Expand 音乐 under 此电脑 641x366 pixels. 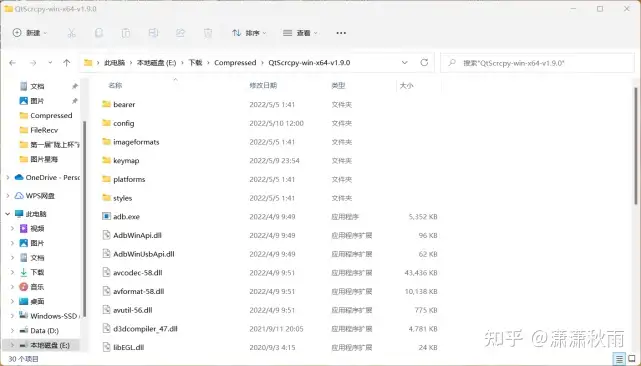point(12,287)
